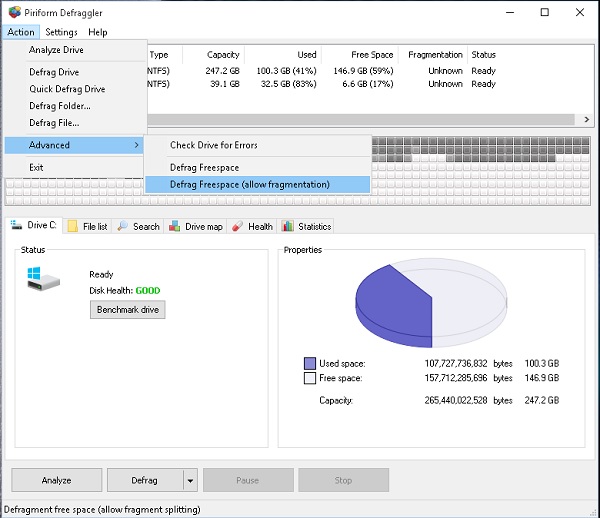This screenshot has width=600, height=518.
Task: Click the Search tab magnifier icon
Action: pos(122,226)
